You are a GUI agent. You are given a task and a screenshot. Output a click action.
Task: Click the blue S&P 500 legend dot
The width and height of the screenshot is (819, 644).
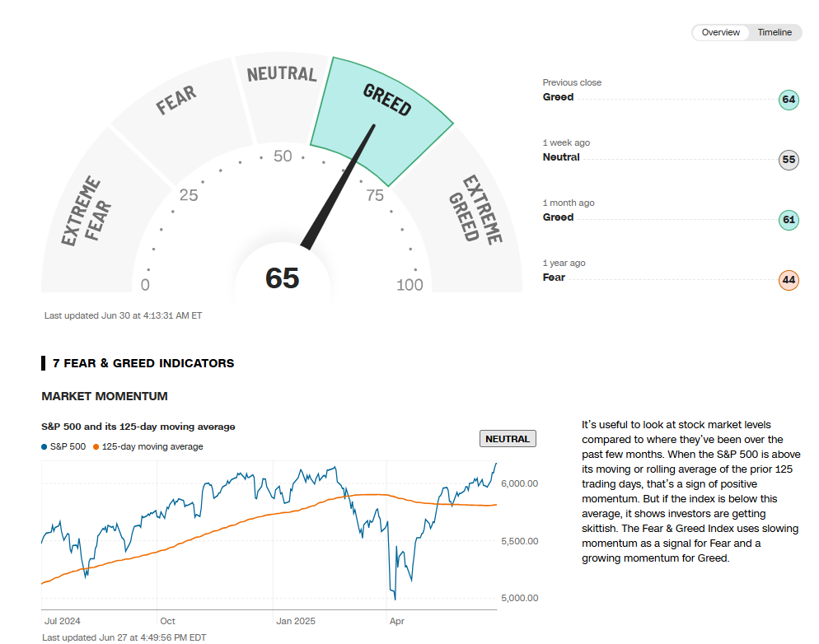[44, 447]
